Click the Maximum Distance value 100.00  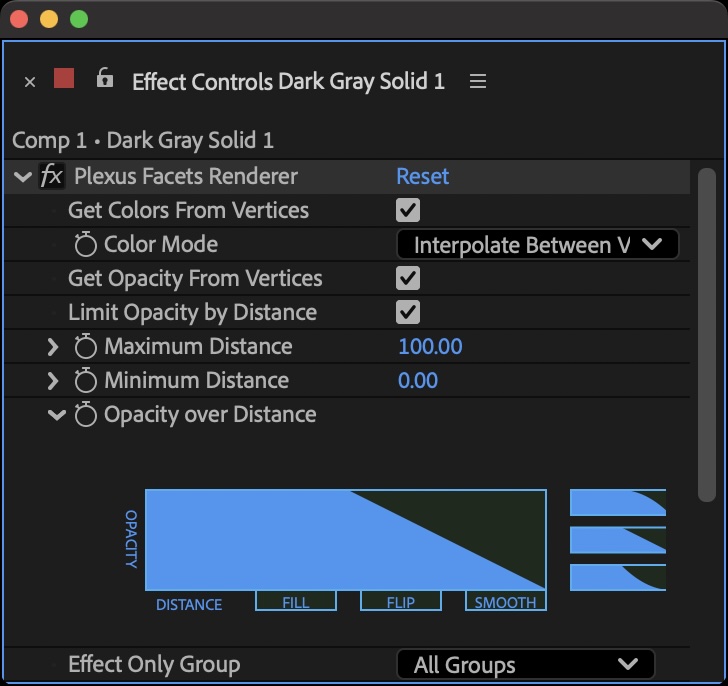coord(430,346)
